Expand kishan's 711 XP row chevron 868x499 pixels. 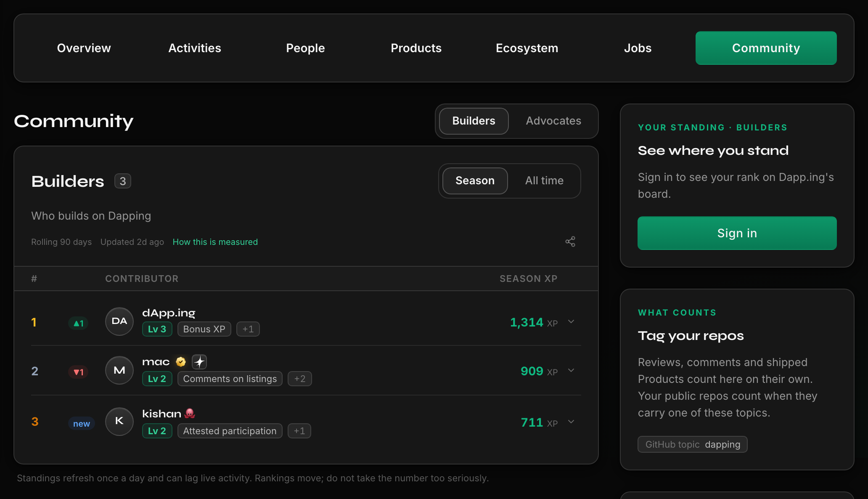point(571,422)
